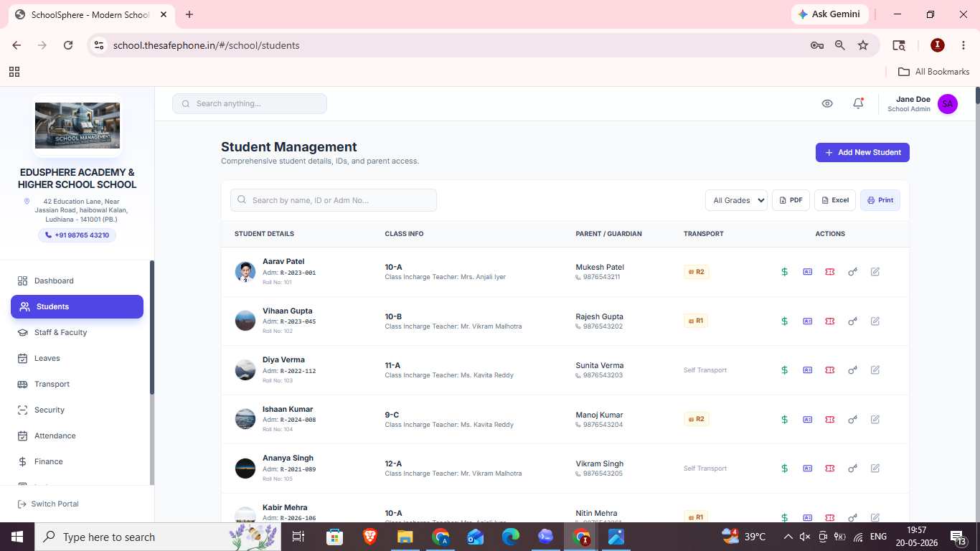Click R2 transport badge for Ishaan Kumar
980x551 pixels.
click(x=697, y=419)
